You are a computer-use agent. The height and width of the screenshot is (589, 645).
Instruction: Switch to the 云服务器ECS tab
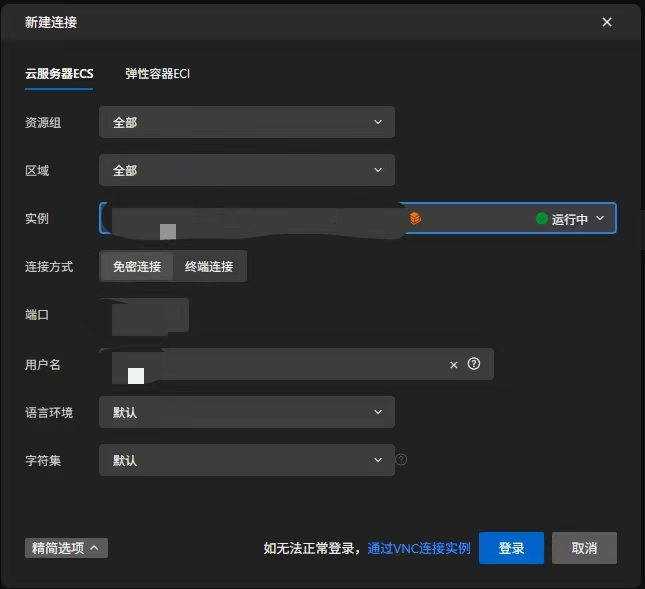coord(59,74)
